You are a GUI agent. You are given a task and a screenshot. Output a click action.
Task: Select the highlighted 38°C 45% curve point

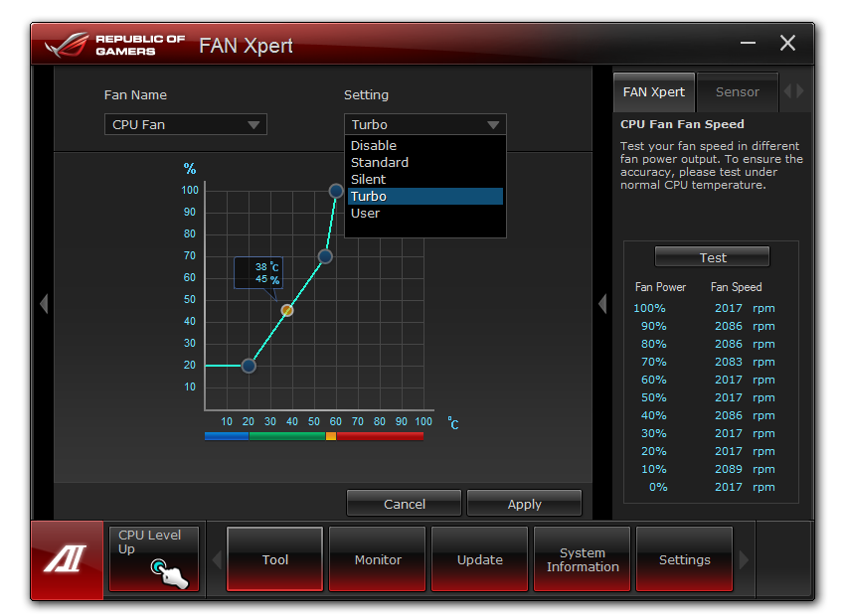[x=287, y=310]
